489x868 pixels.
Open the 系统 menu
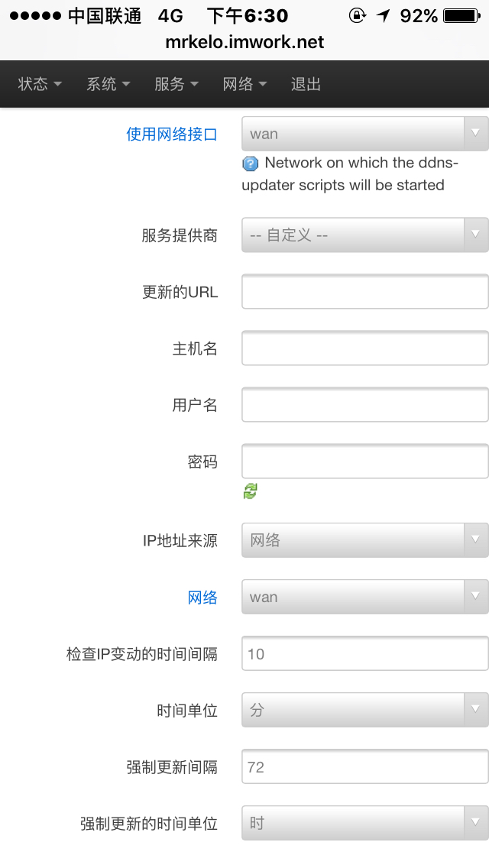[108, 84]
